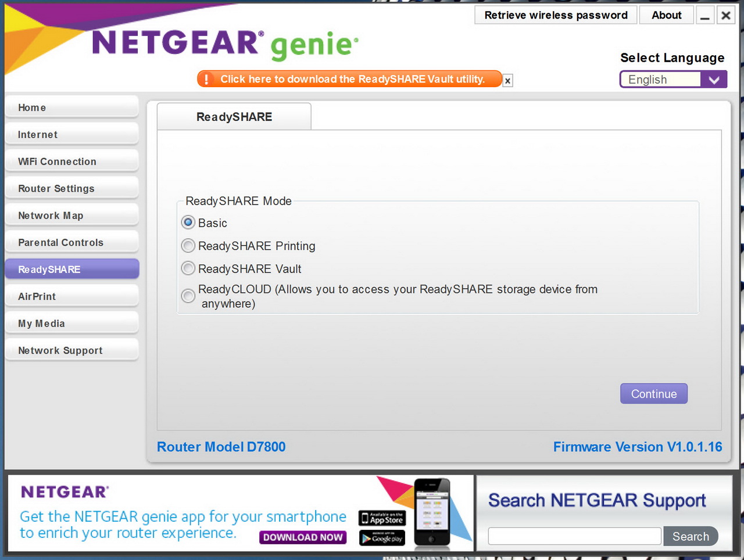Select the ReadySHARE tab header
This screenshot has height=560, width=744.
coord(234,117)
